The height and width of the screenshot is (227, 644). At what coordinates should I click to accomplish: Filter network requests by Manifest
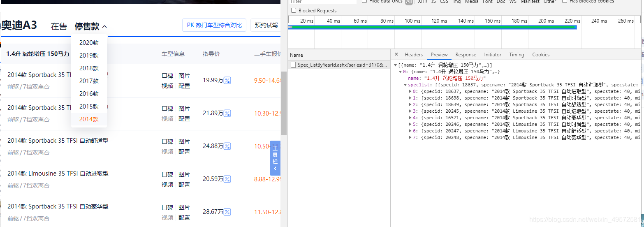pyautogui.click(x=530, y=2)
